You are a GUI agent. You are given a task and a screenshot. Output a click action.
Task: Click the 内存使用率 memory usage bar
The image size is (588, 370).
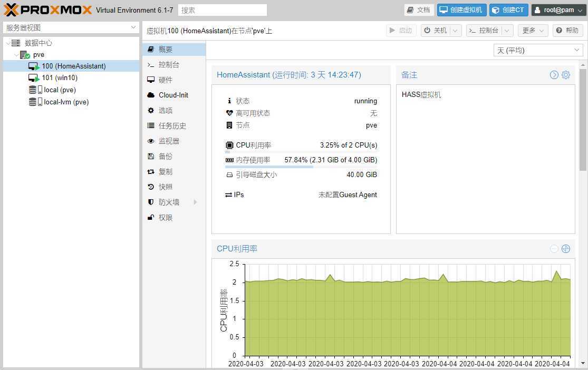[302, 167]
